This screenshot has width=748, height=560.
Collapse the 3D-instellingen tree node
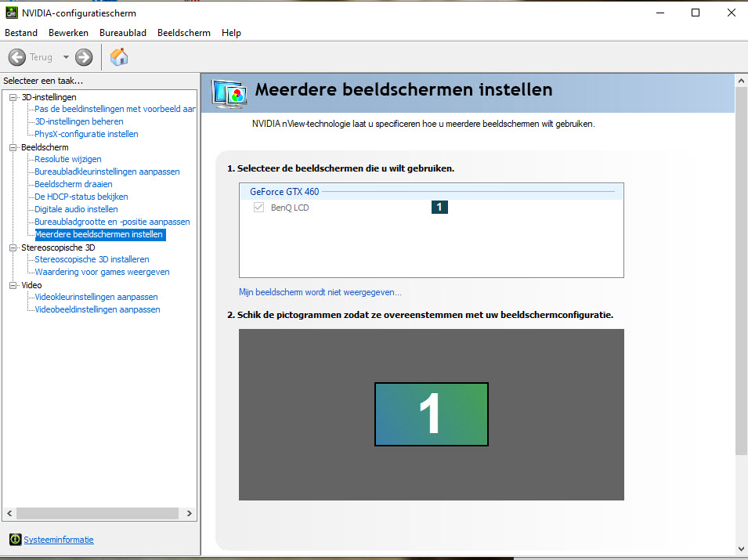(x=13, y=97)
